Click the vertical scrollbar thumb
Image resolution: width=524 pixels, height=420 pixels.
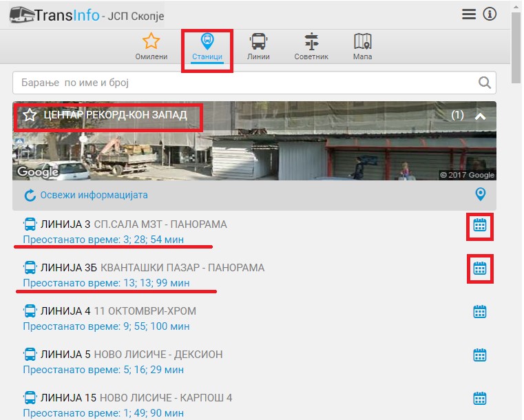(516, 48)
